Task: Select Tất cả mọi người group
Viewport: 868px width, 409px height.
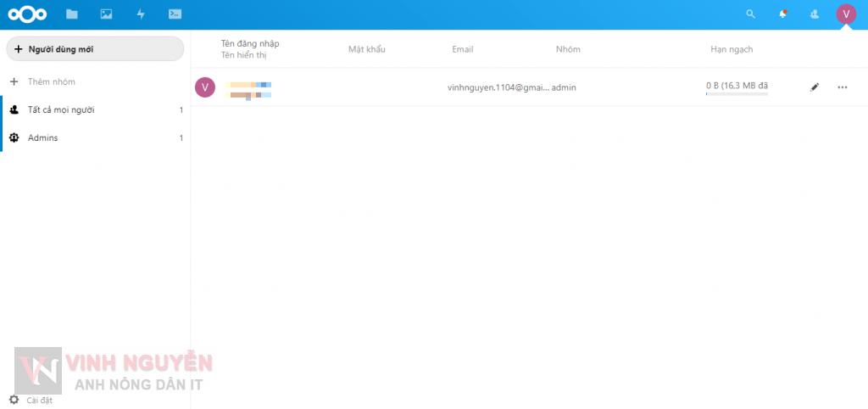Action: click(x=61, y=110)
